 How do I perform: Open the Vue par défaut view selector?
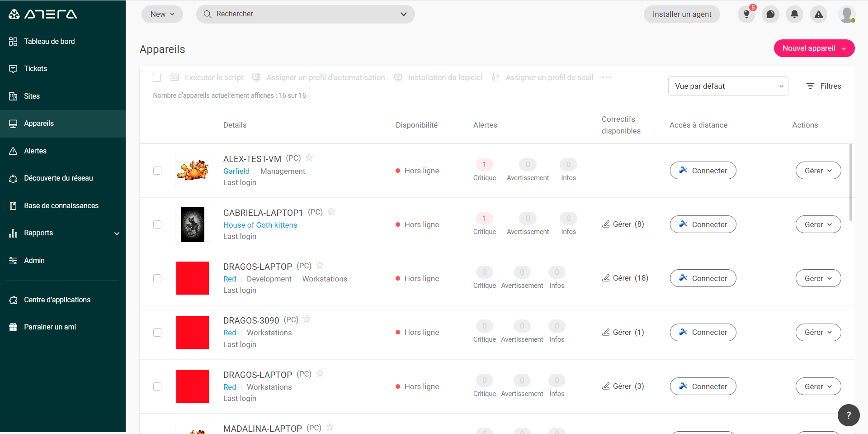click(x=728, y=86)
